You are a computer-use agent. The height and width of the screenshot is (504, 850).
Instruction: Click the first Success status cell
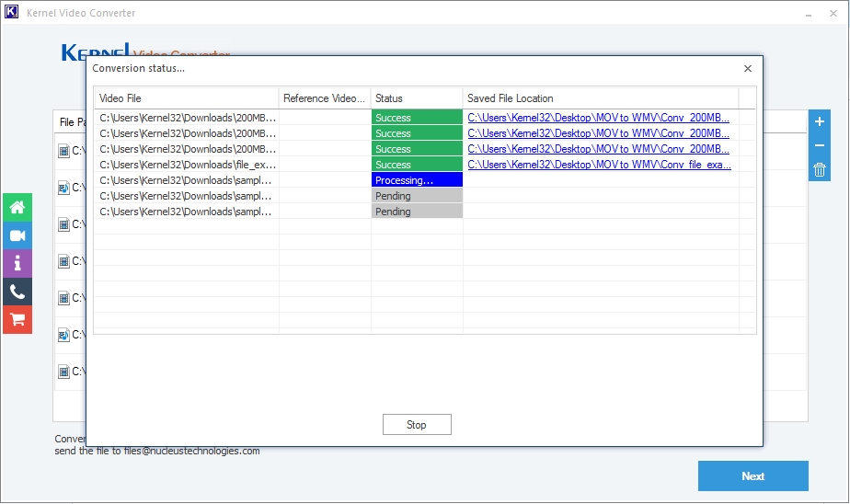(x=417, y=118)
